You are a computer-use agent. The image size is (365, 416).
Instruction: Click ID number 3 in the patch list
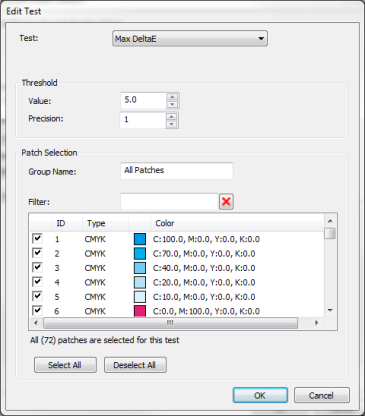pyautogui.click(x=57, y=268)
